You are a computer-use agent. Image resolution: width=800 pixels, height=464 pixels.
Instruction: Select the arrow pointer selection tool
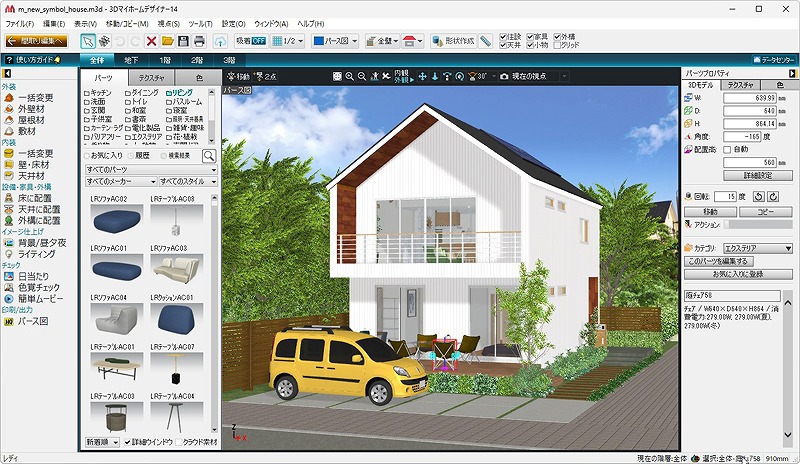pos(88,41)
